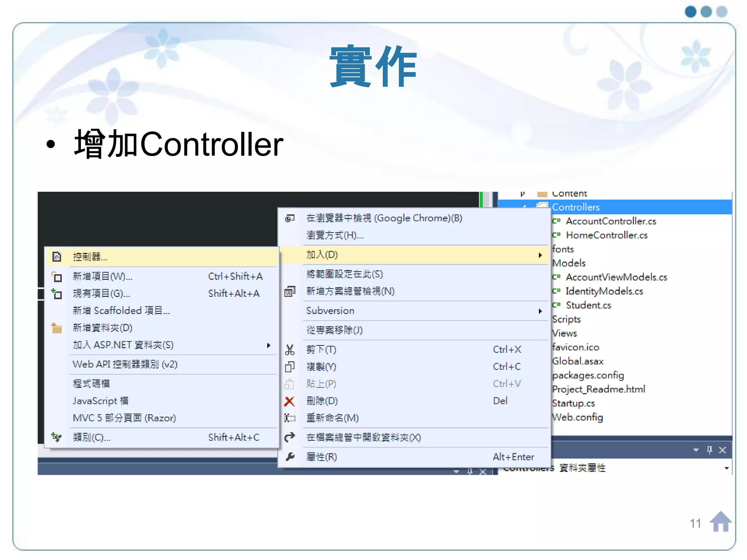Select the Models folder
The height and width of the screenshot is (560, 747).
569,263
